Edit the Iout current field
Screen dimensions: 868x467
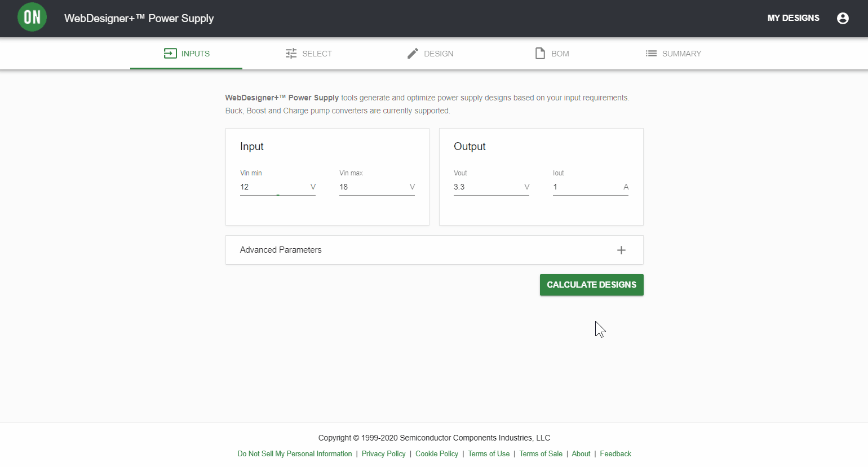point(586,187)
